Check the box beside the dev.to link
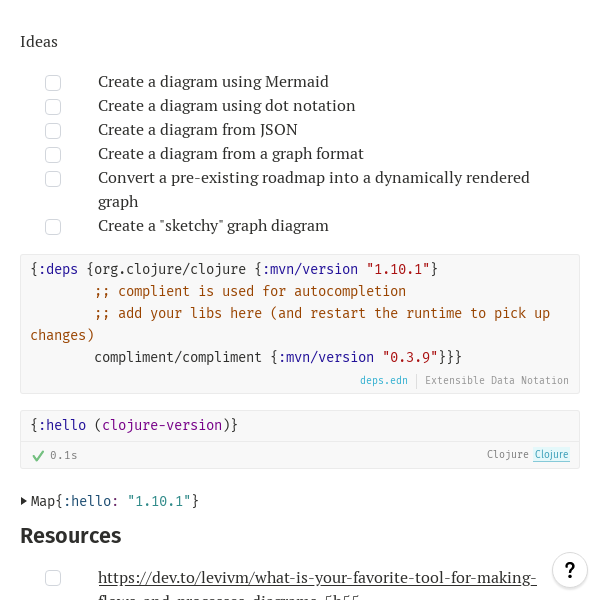The width and height of the screenshot is (600, 600). 53,578
